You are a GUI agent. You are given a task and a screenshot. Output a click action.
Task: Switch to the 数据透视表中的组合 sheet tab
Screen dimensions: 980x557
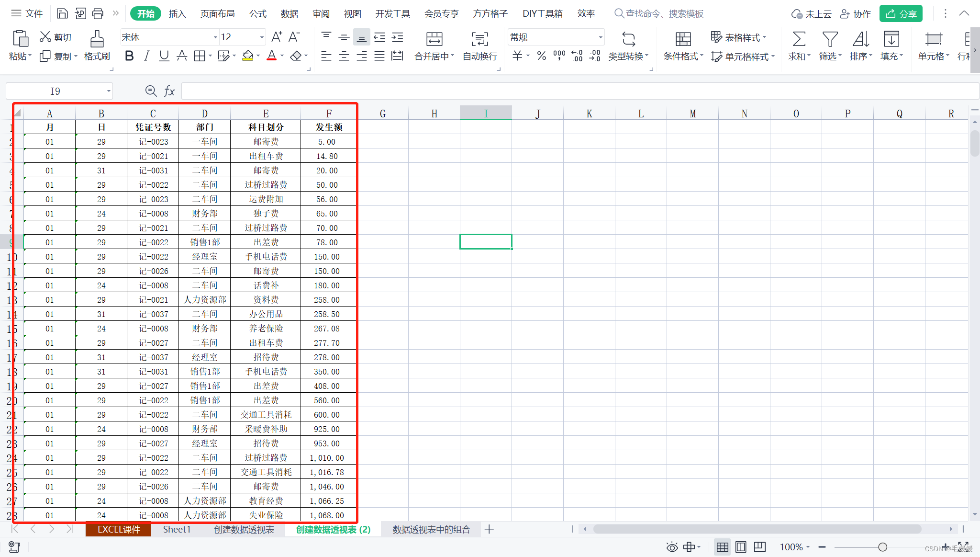click(431, 529)
